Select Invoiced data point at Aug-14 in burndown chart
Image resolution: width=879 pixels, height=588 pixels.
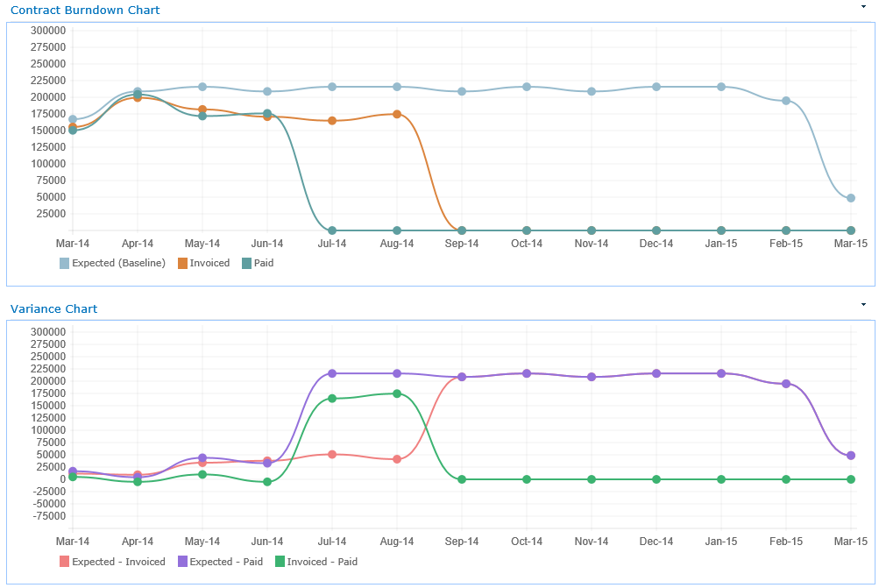point(397,114)
